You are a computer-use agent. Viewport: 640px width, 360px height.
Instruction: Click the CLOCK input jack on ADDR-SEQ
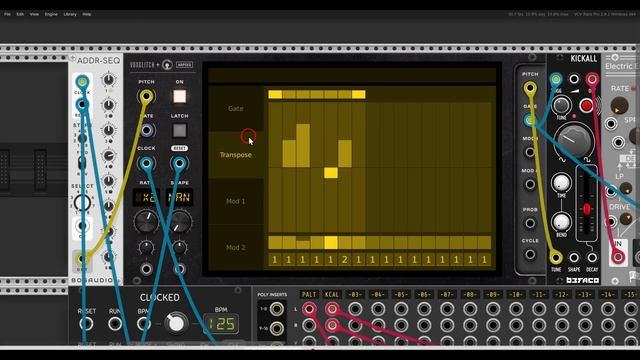(x=82, y=82)
